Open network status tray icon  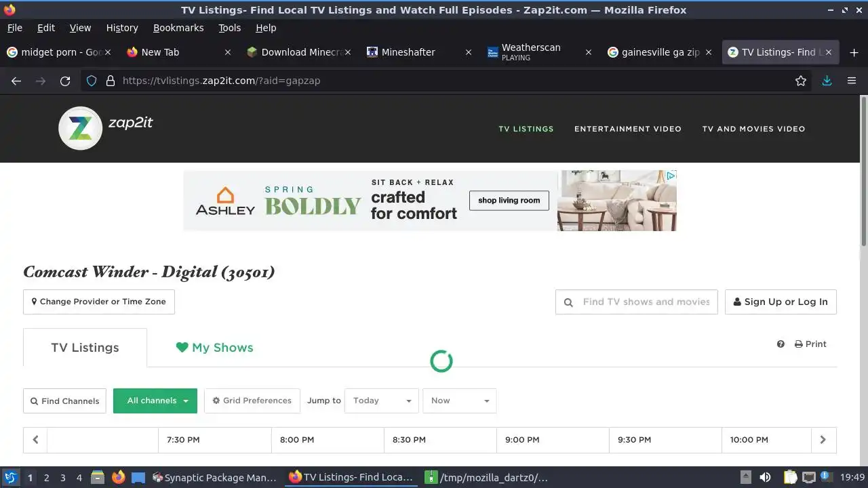coord(808,477)
